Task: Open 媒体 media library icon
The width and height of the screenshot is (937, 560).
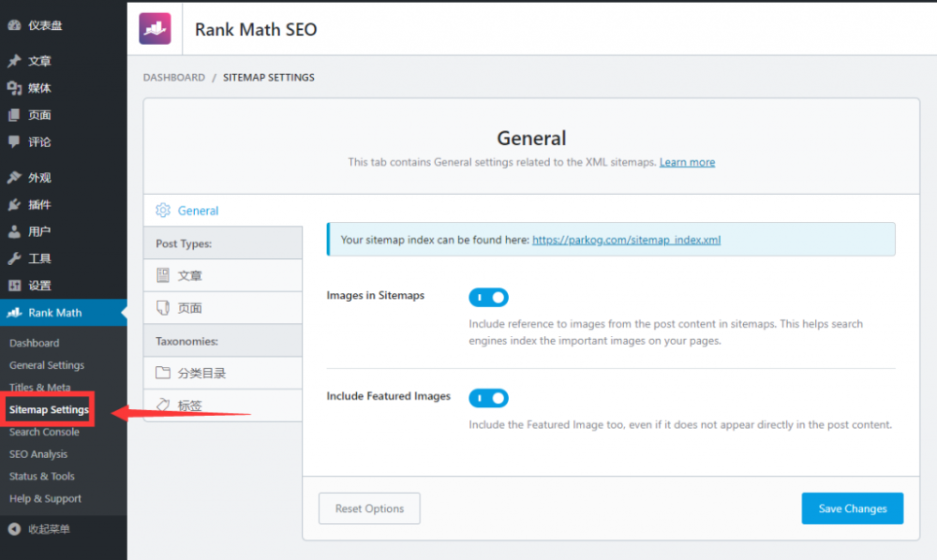Action: coord(14,88)
